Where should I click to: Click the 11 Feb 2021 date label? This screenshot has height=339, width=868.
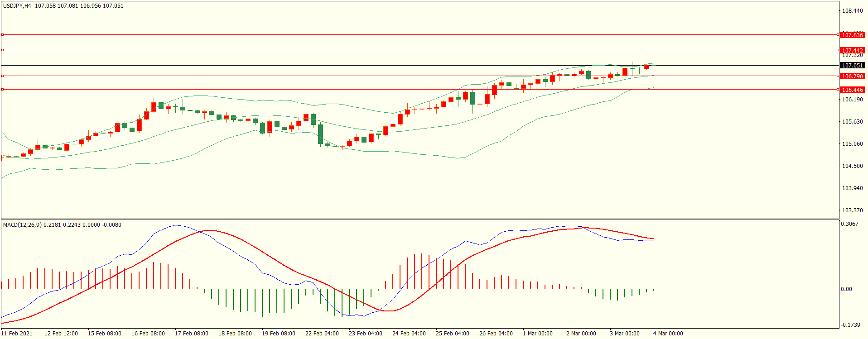click(x=17, y=334)
